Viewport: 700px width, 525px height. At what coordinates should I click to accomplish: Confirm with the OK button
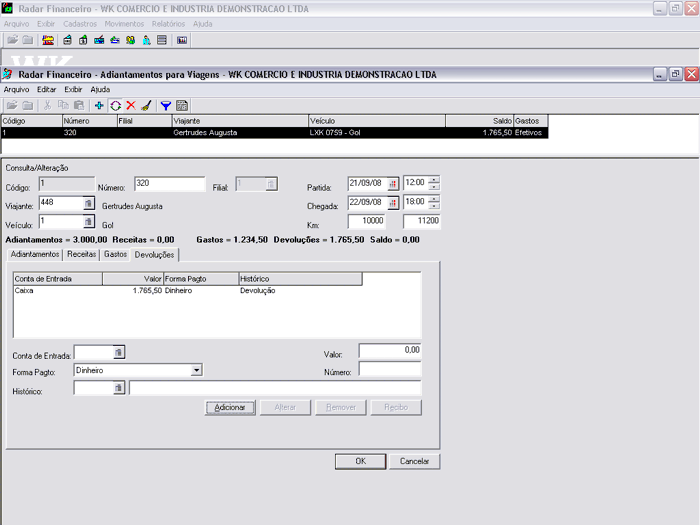(360, 461)
